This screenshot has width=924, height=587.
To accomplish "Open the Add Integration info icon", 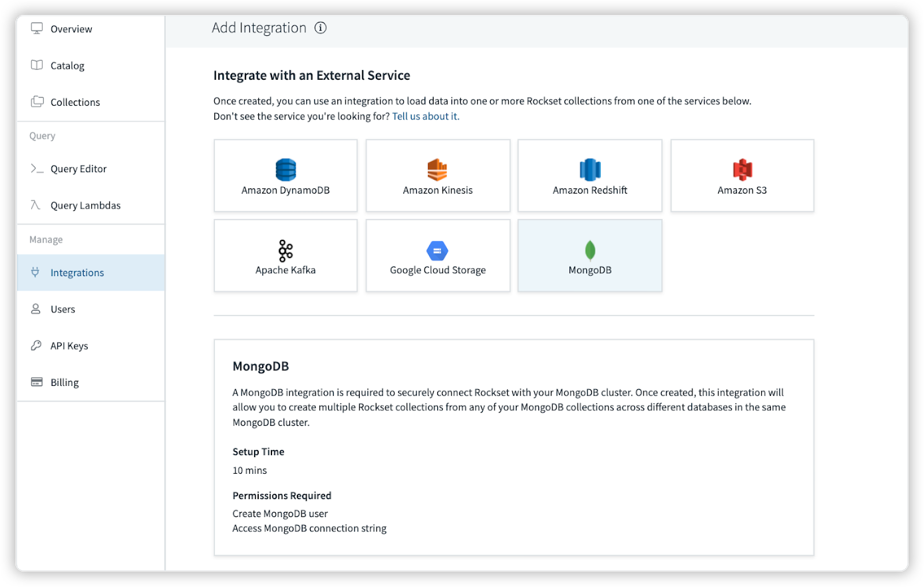I will (x=321, y=28).
